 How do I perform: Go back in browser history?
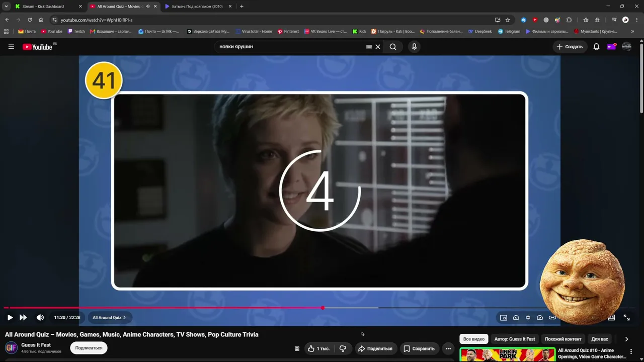pyautogui.click(x=7, y=20)
